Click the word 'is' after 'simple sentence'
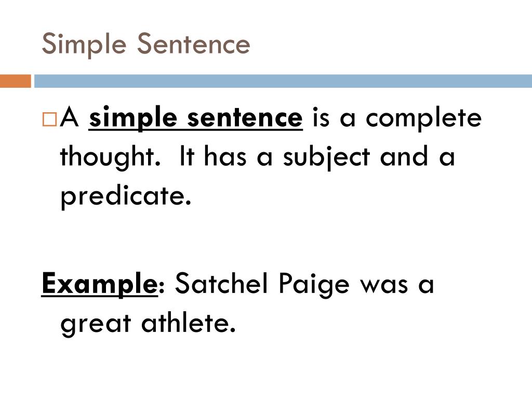This screenshot has height=399, width=532. point(321,118)
